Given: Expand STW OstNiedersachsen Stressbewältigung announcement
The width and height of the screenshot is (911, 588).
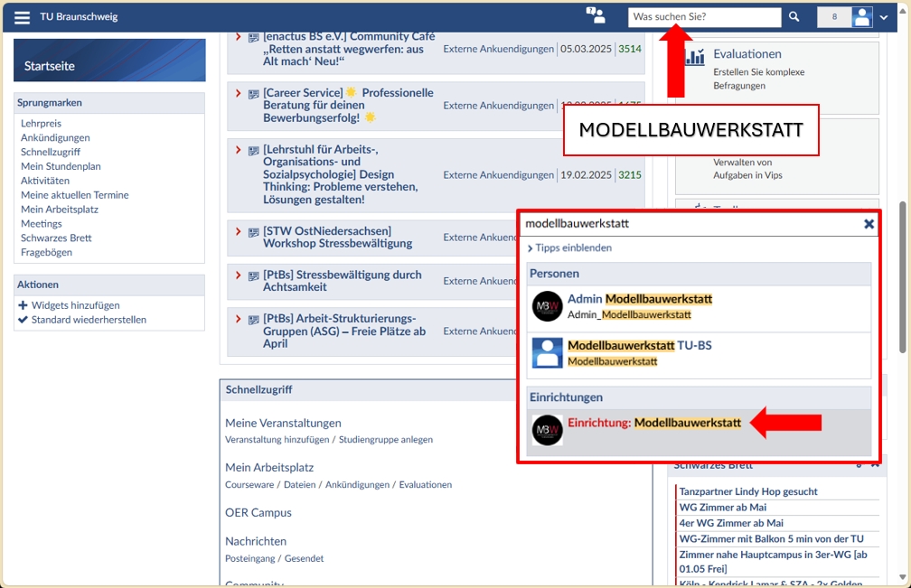Looking at the screenshot, I should (239, 231).
